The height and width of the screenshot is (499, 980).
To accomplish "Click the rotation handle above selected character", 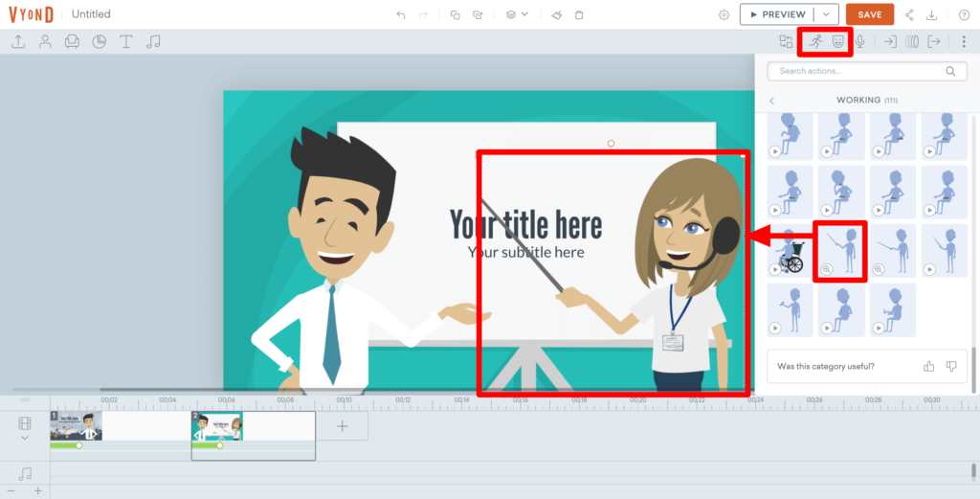I will click(x=611, y=144).
